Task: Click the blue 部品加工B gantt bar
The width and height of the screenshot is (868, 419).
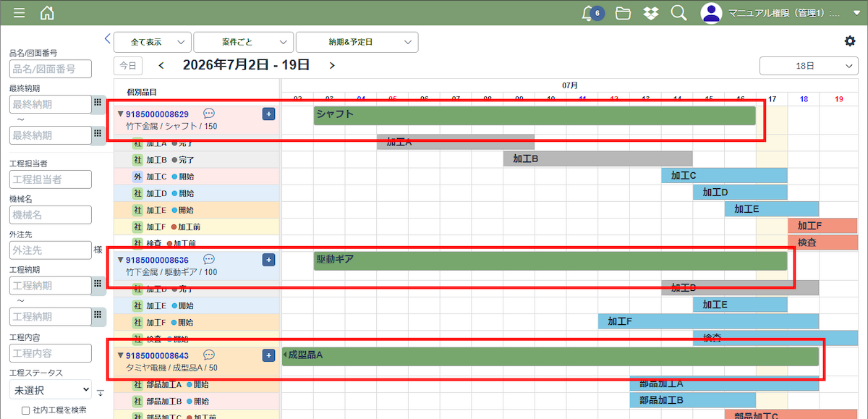Action: (692, 400)
